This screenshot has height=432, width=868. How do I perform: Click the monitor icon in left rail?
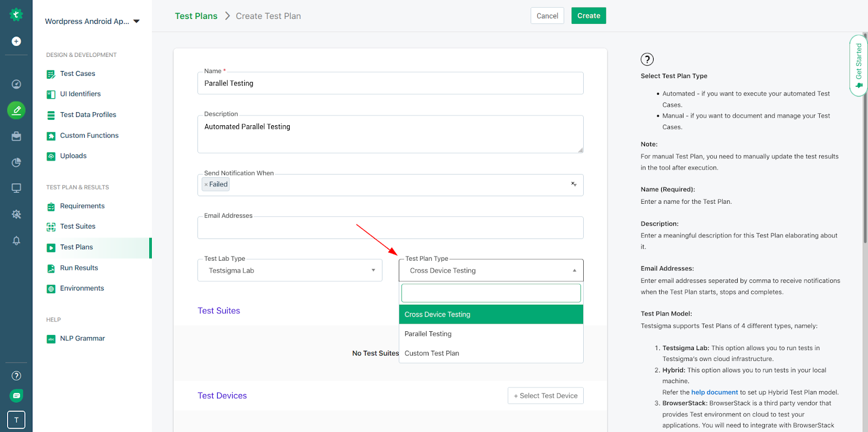16,188
